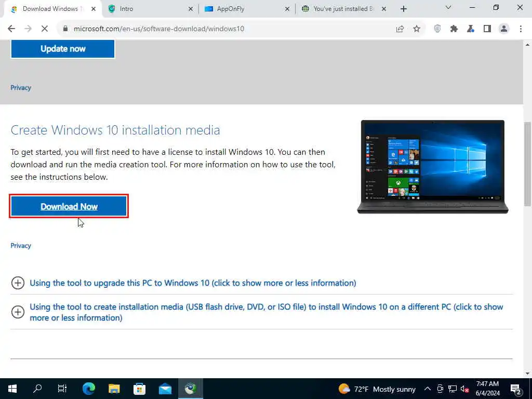Toggle the browser side panel

click(487, 29)
